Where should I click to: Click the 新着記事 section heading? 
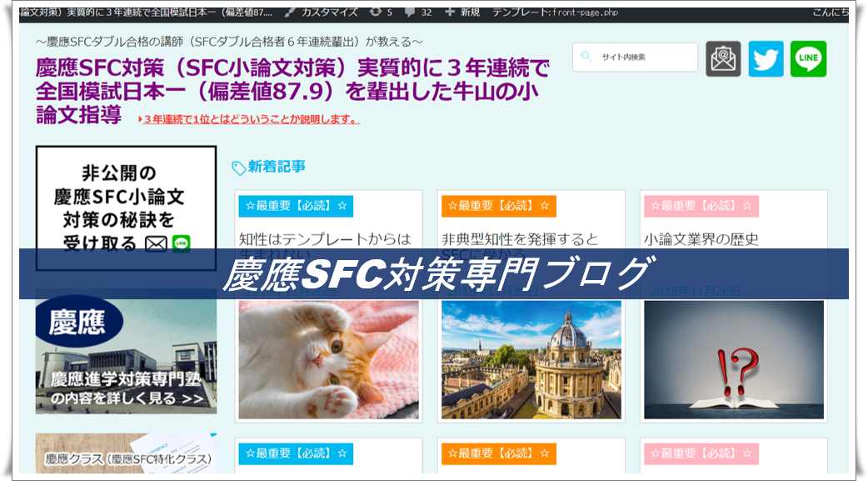(x=277, y=166)
